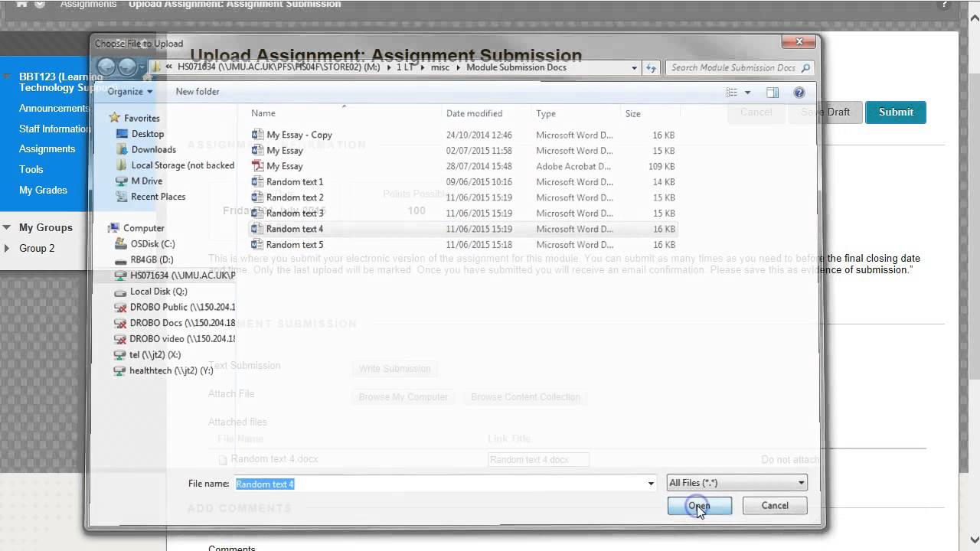Click the search magnifier icon

pyautogui.click(x=805, y=67)
